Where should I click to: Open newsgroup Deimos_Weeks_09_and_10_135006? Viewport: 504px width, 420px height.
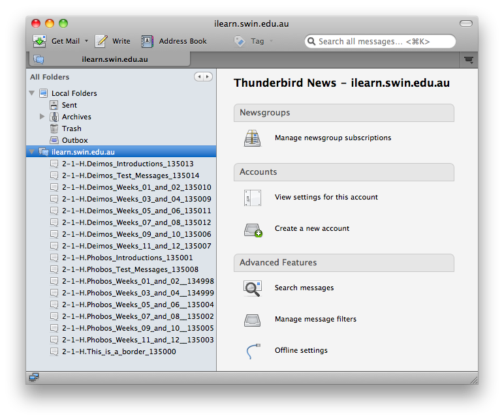click(x=136, y=234)
